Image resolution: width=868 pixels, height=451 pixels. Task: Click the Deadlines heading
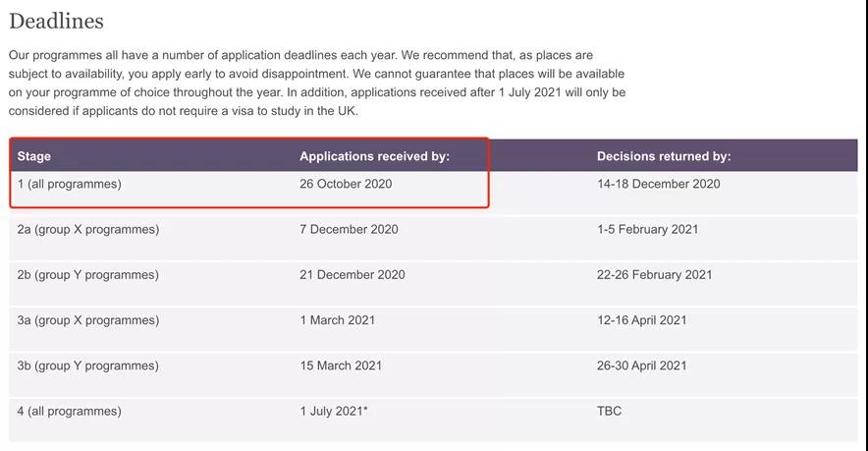[57, 21]
